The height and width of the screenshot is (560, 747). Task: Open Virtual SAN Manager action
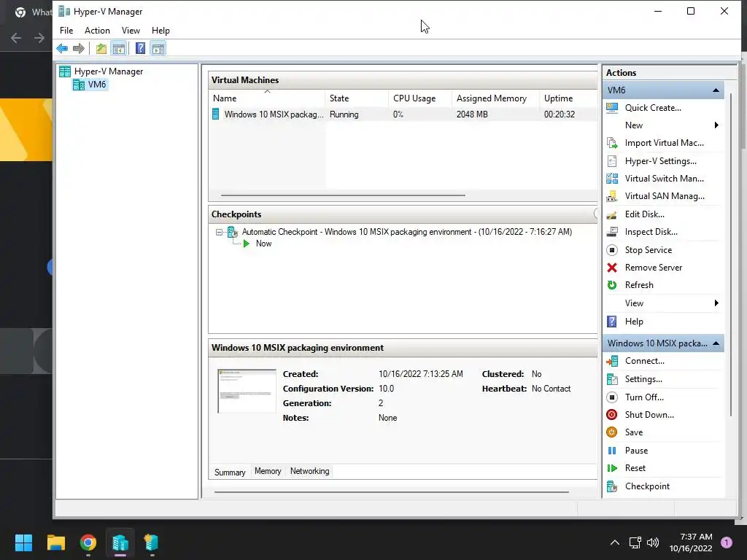(x=665, y=196)
